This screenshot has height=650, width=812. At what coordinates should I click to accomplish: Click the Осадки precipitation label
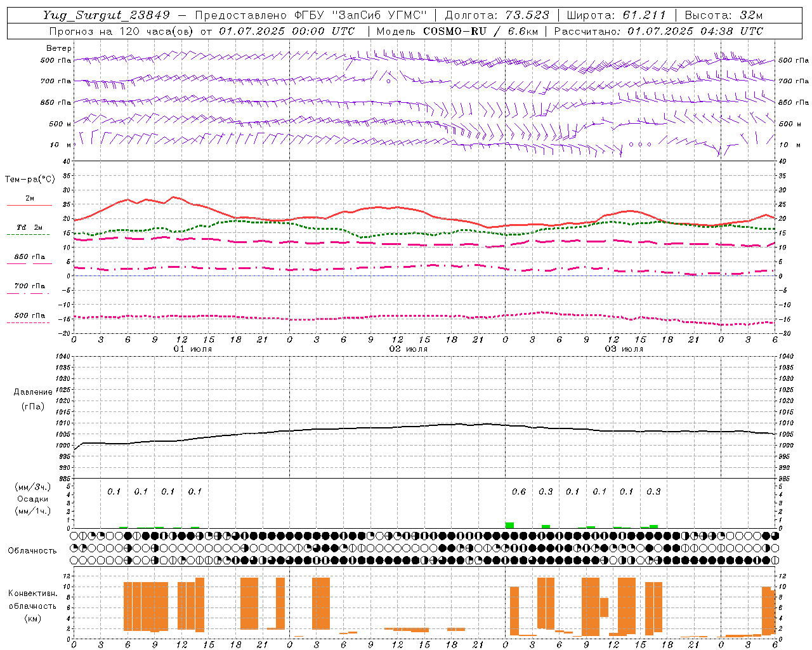pyautogui.click(x=33, y=499)
